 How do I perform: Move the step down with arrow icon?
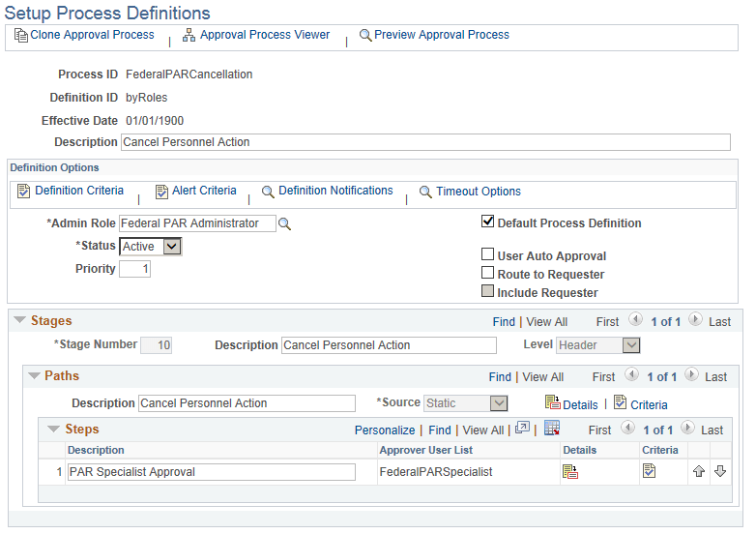pyautogui.click(x=719, y=472)
